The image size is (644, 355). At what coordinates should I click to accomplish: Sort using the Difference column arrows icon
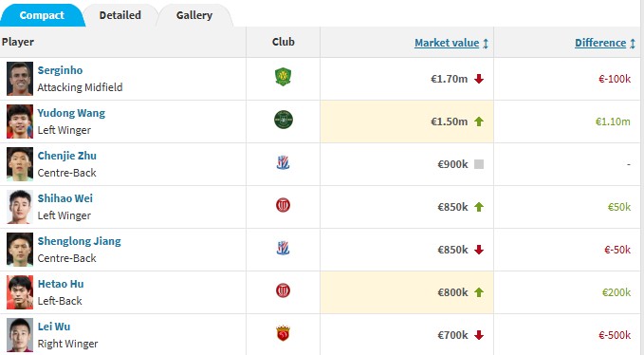coord(633,43)
